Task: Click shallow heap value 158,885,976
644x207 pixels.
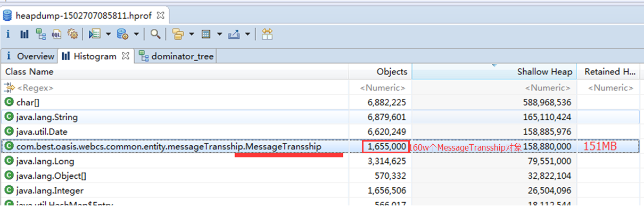Action: (547, 131)
